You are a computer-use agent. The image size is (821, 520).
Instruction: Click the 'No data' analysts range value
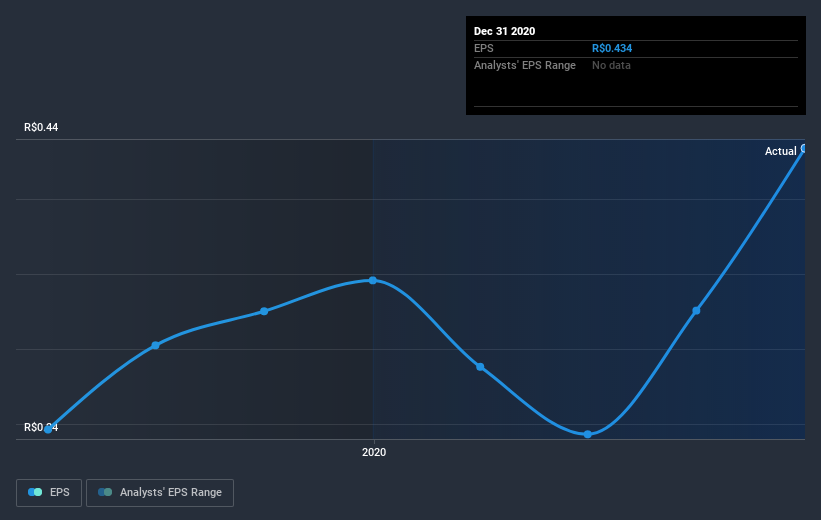click(611, 65)
